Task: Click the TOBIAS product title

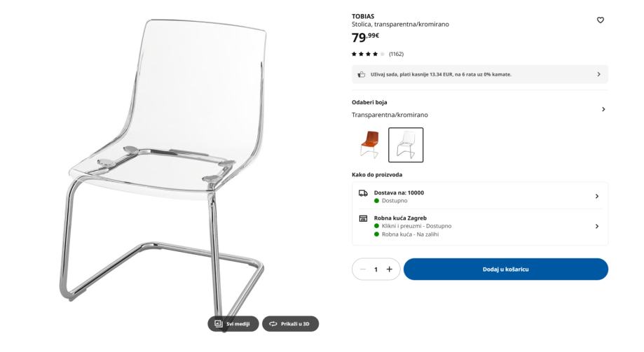Action: tap(363, 16)
